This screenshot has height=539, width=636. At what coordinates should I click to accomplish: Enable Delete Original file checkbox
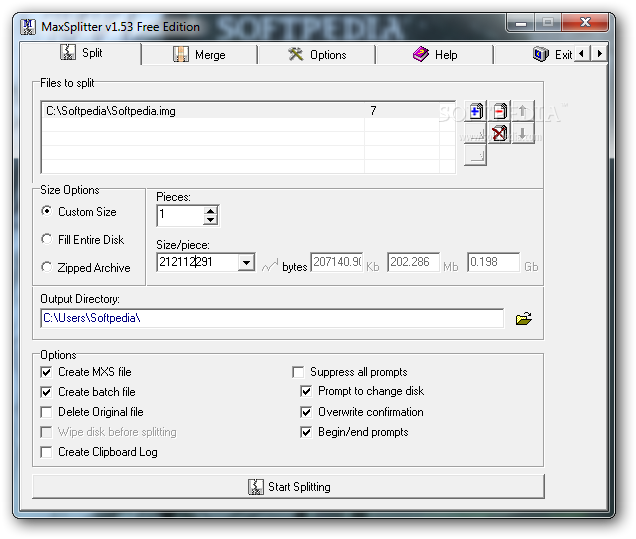pos(46,412)
